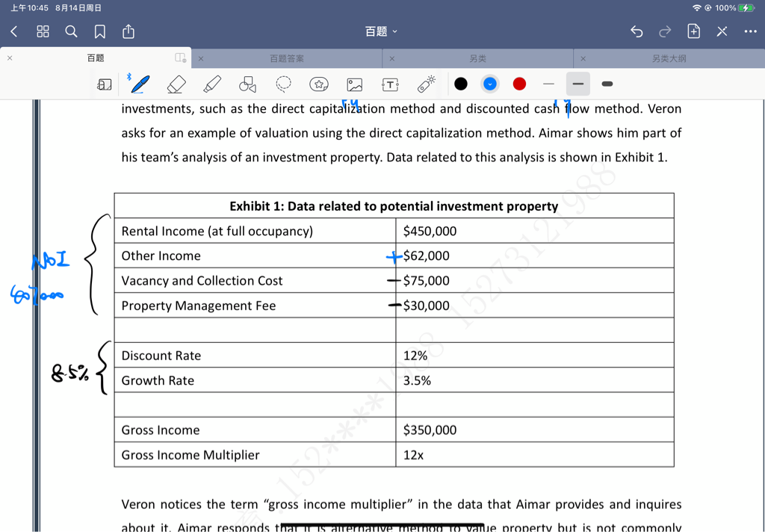Choose the thickest stroke width

[607, 84]
